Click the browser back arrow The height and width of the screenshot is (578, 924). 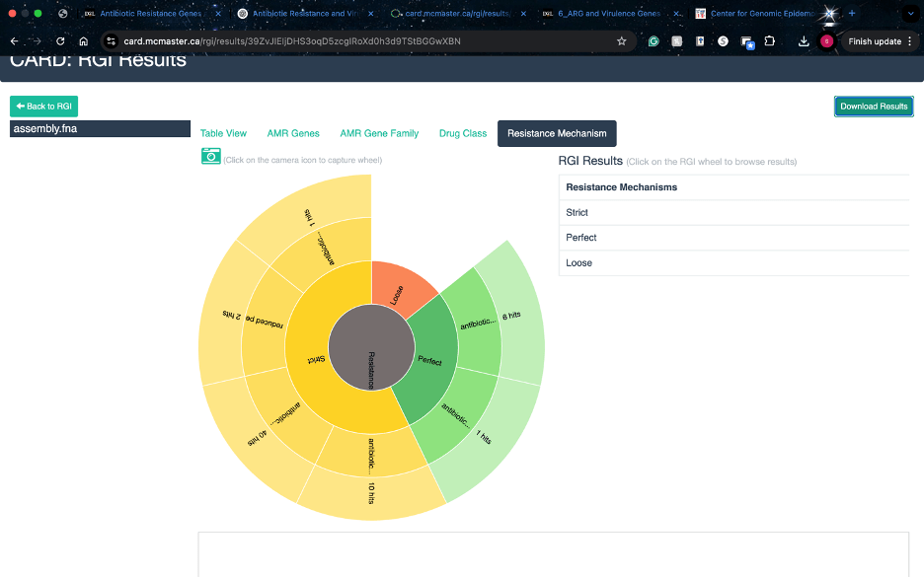[x=14, y=41]
